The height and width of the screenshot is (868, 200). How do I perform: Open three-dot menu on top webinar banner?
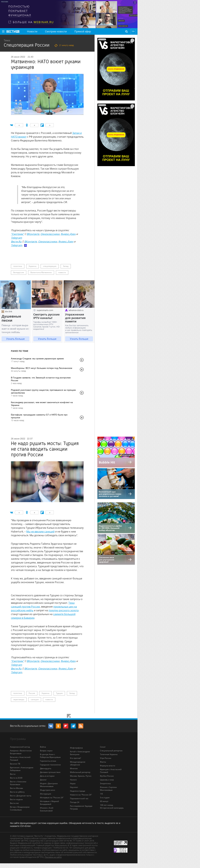[135, 2]
